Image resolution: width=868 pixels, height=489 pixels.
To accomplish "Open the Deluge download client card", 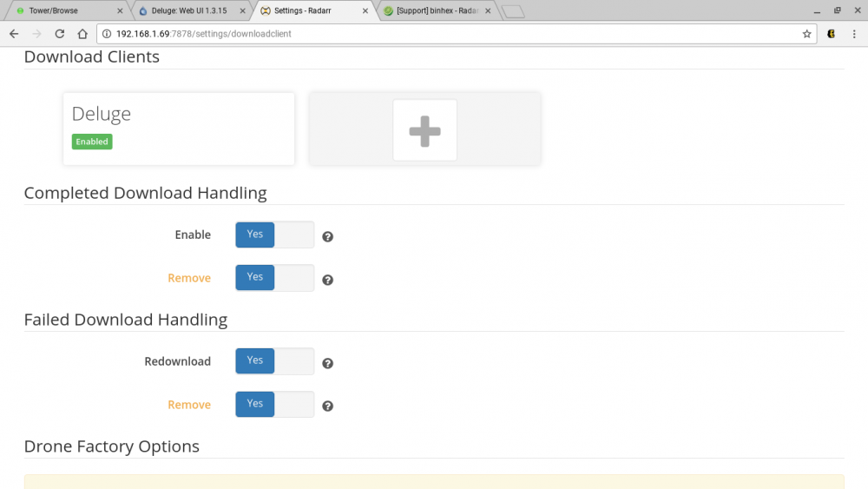I will click(179, 129).
